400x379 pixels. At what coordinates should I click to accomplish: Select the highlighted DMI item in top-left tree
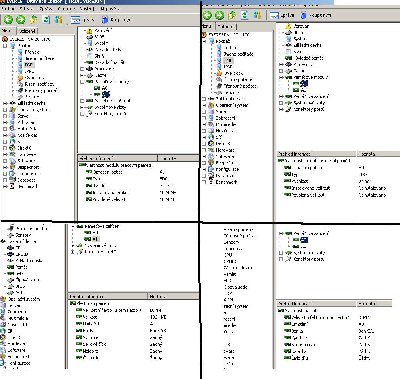pos(29,65)
